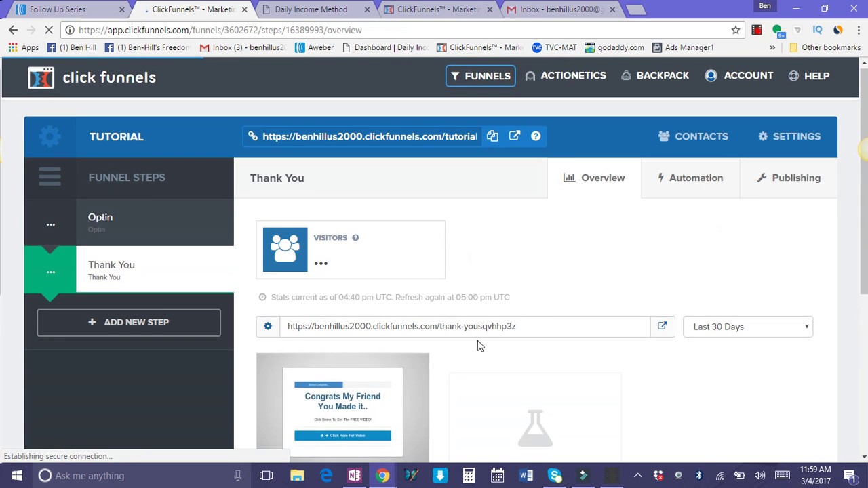Viewport: 868px width, 488px height.
Task: Open the godaddy.com bookmark
Action: pyautogui.click(x=614, y=47)
